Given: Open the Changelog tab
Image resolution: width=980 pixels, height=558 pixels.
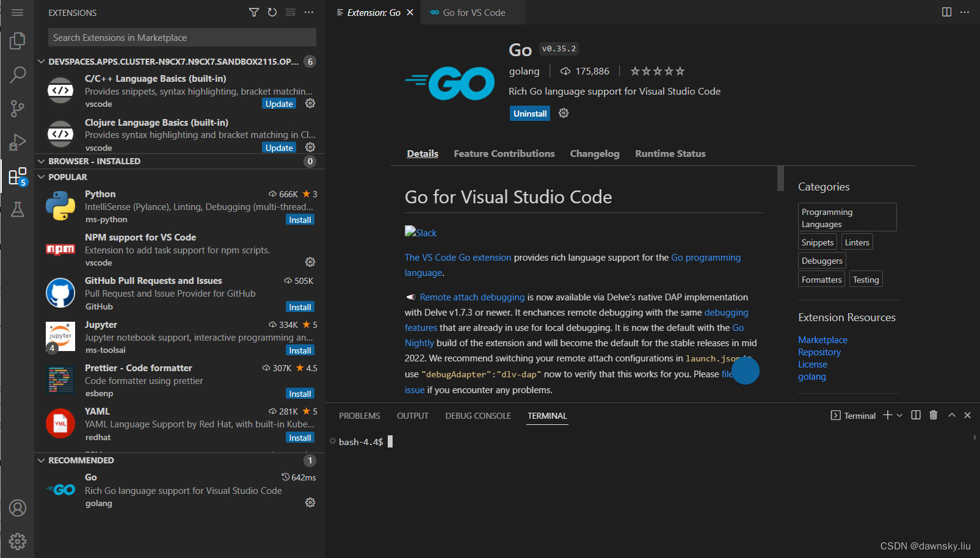Looking at the screenshot, I should click(x=595, y=154).
